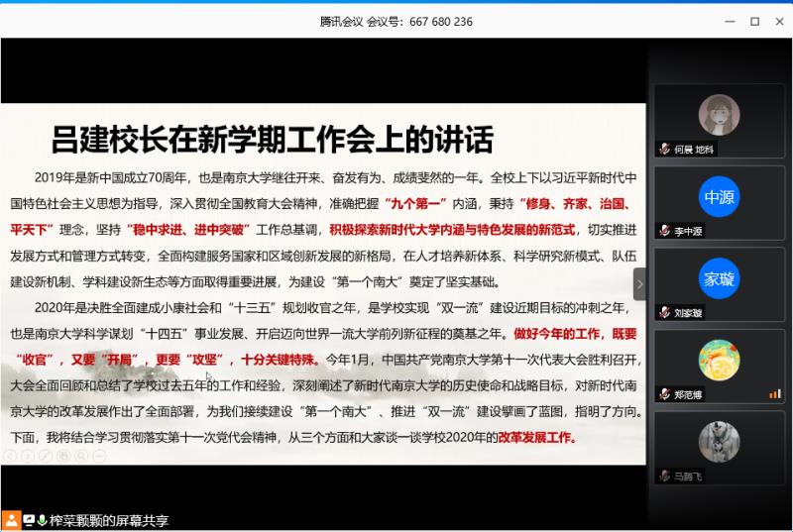This screenshot has width=793, height=532.
Task: Click the 腾讯会议 meeting number title text
Action: 396,21
